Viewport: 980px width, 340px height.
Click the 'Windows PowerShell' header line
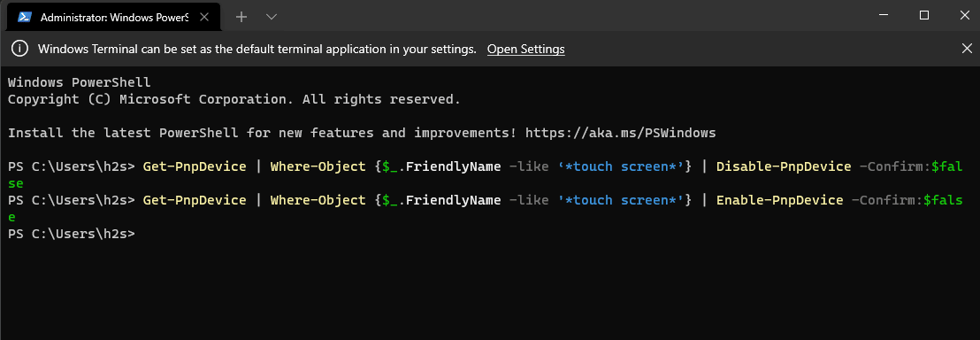pyautogui.click(x=80, y=82)
